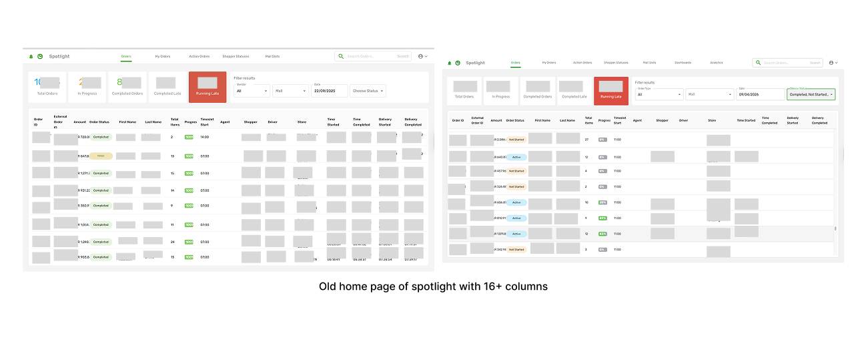Viewport: 868px width, 342px height.
Task: Click the bell notification icon in the left Spotlight window
Action: (31, 57)
